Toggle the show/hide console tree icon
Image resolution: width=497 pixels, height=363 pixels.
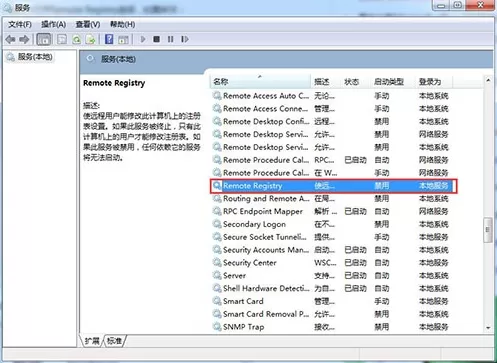click(44, 39)
